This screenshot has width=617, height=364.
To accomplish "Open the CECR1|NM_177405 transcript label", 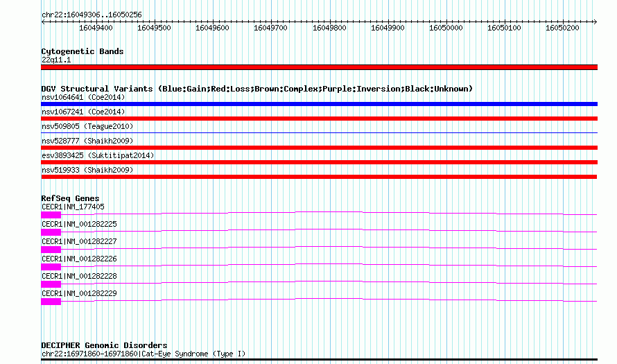I will 73,207.
